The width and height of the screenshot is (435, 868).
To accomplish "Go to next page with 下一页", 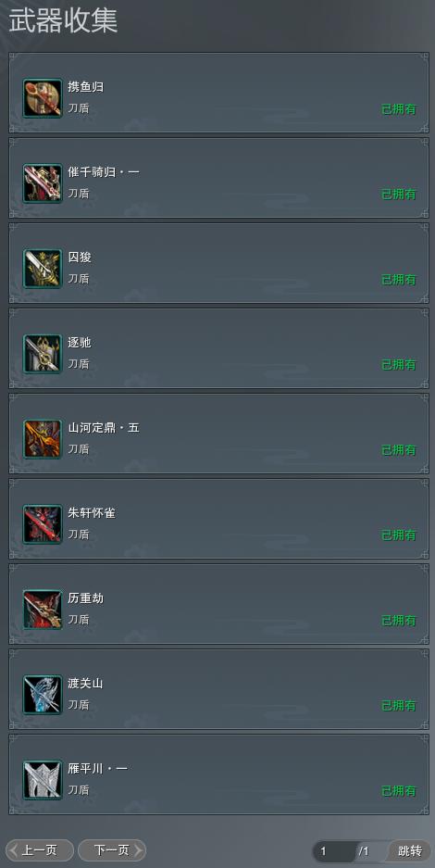I will pyautogui.click(x=112, y=850).
